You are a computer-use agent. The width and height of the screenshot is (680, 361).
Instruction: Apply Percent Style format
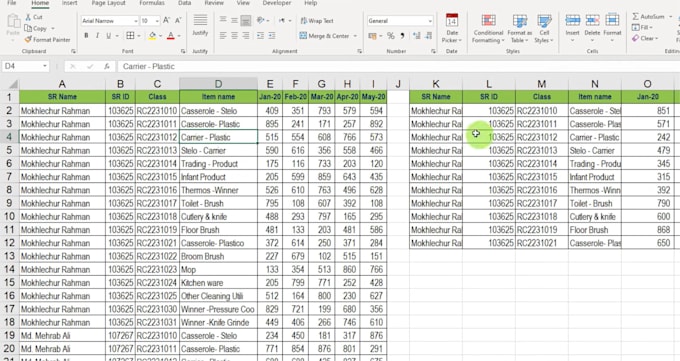pyautogui.click(x=391, y=36)
